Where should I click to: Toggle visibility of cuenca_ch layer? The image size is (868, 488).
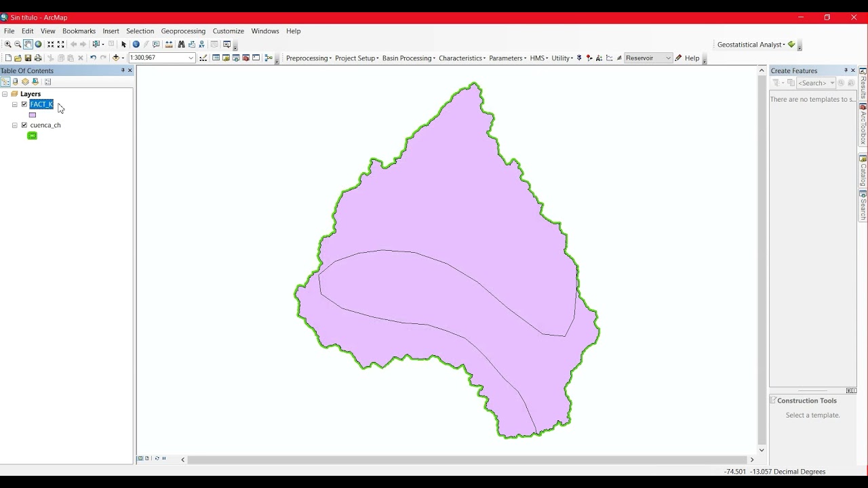tap(24, 125)
